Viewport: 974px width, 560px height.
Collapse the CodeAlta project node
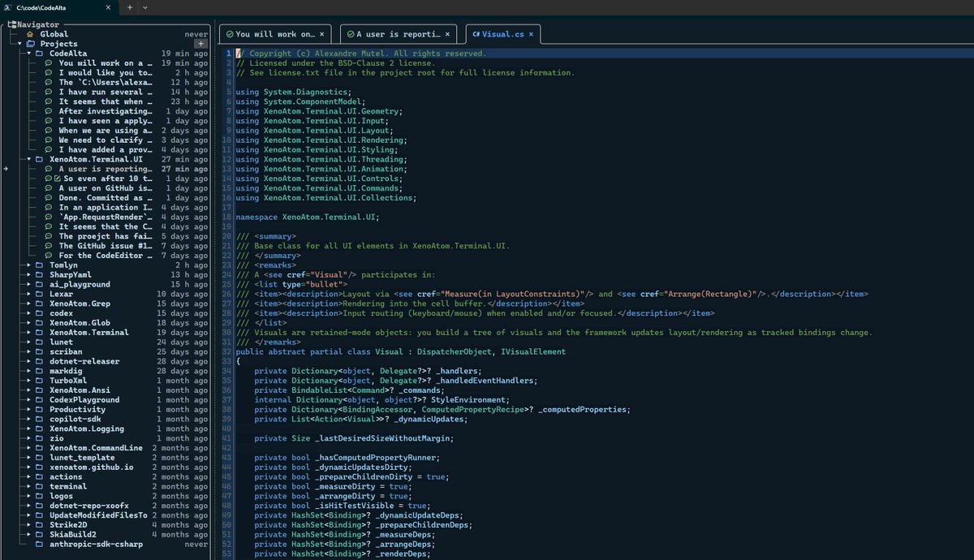click(29, 54)
